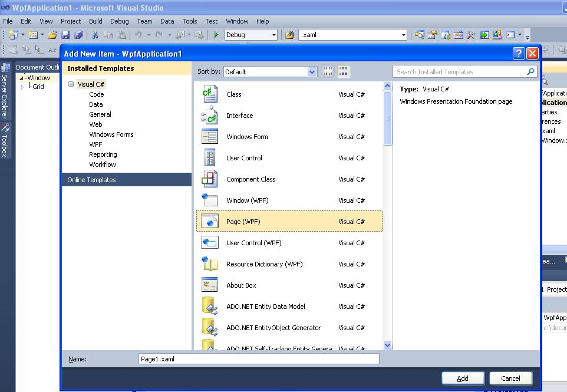This screenshot has height=392, width=567.
Task: Open the Tools menu
Action: pyautogui.click(x=189, y=21)
